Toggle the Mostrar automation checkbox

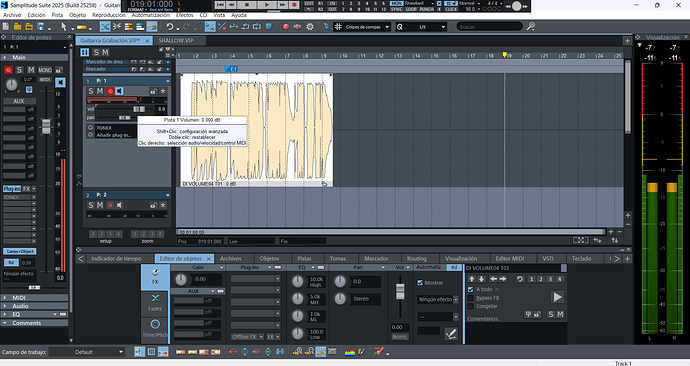420,283
